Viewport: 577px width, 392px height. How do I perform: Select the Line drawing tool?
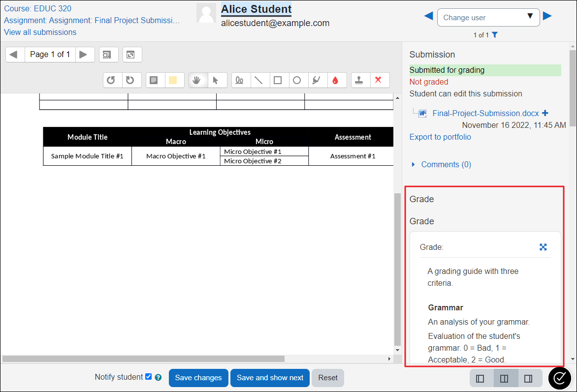[260, 79]
